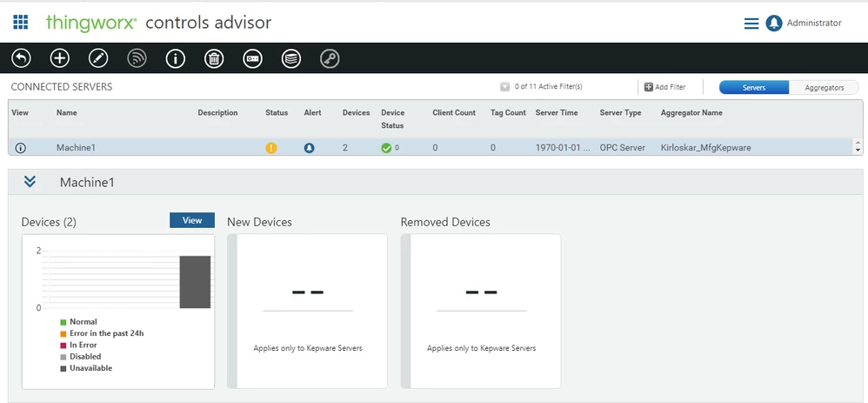Open server information toolbar icon
This screenshot has width=868, height=403.
(x=176, y=58)
